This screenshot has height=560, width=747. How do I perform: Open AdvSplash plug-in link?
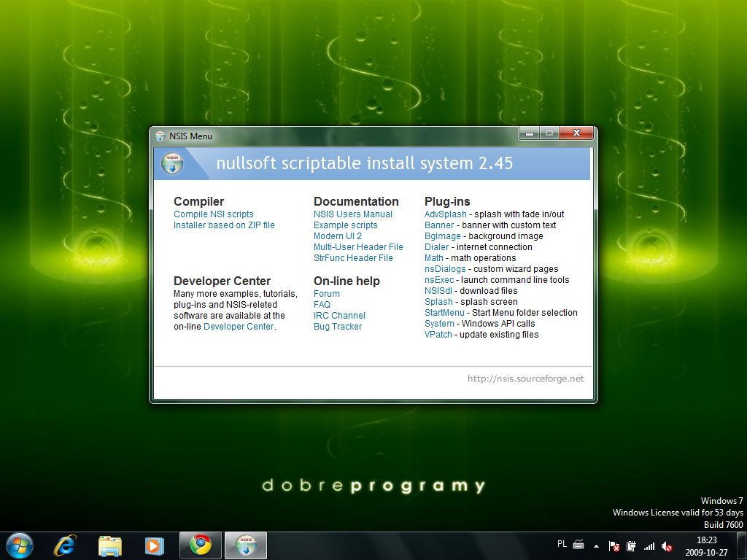(x=446, y=214)
